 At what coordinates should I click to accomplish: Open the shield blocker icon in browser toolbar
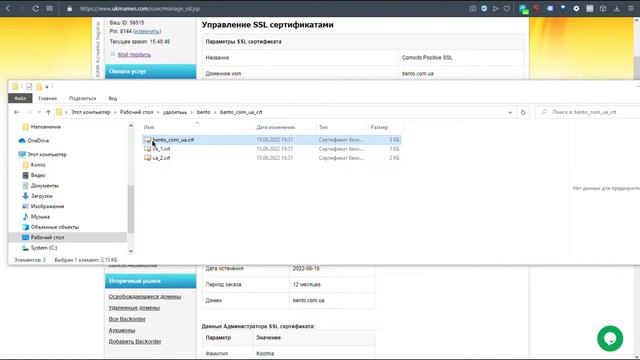pos(484,8)
